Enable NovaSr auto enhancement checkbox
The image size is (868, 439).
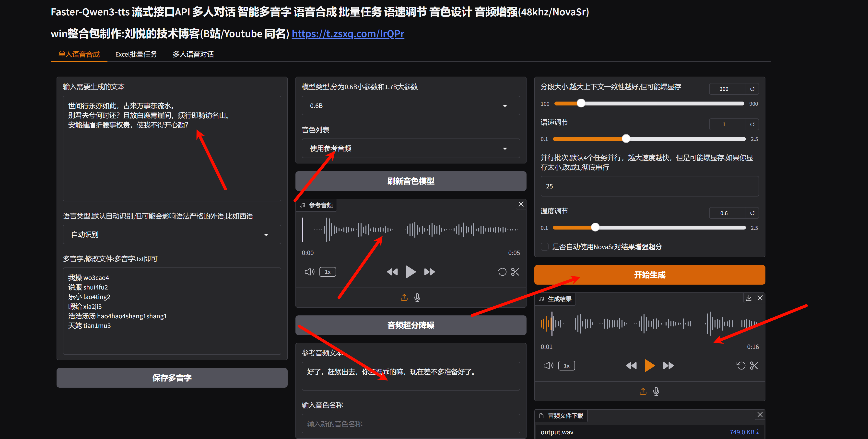pos(545,247)
